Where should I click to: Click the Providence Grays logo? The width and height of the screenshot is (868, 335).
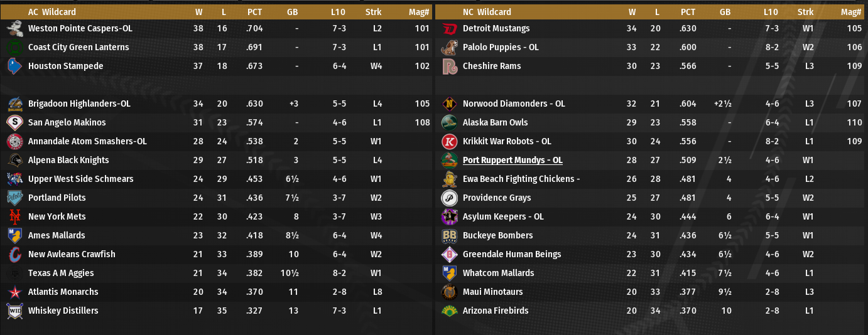pyautogui.click(x=449, y=198)
